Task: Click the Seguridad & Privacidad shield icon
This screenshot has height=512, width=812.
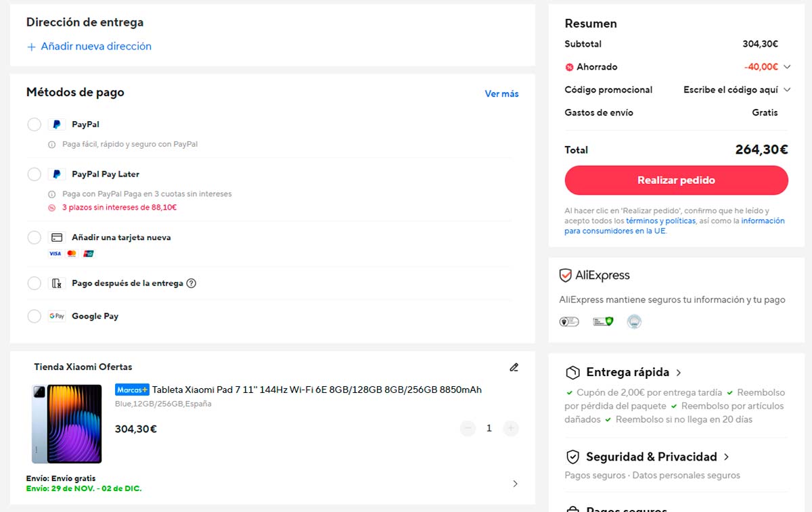Action: (572, 457)
